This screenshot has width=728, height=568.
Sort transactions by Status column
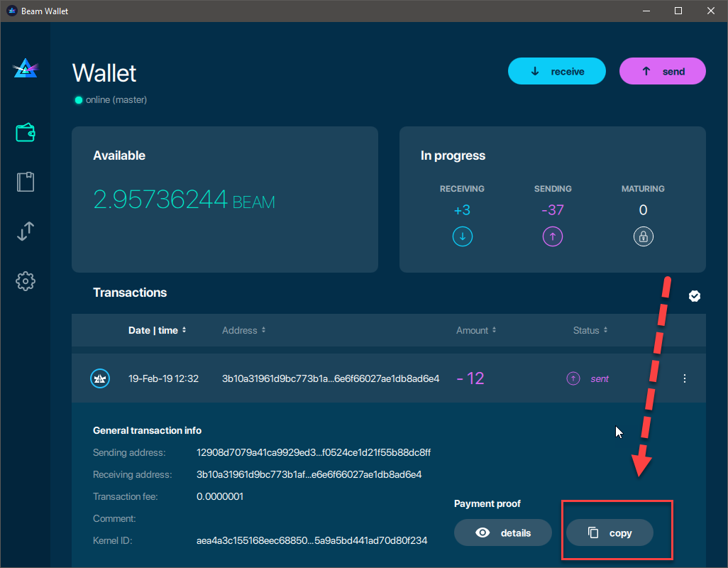[x=590, y=330]
